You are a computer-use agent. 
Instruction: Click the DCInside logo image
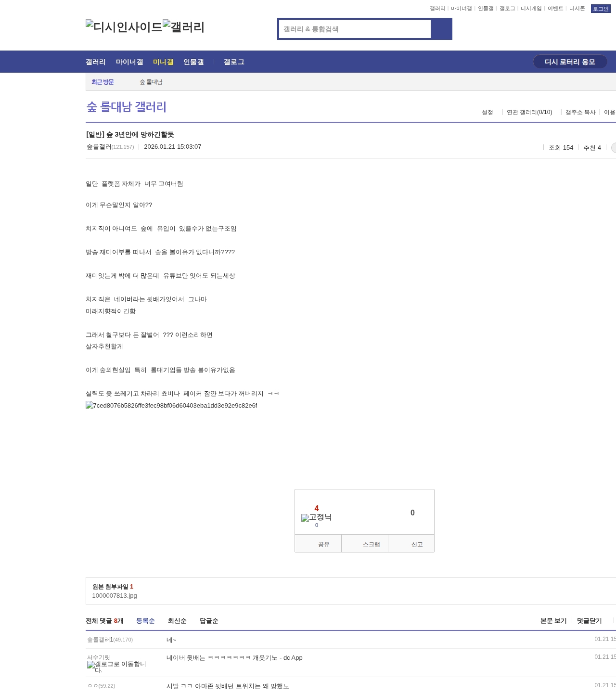click(124, 27)
